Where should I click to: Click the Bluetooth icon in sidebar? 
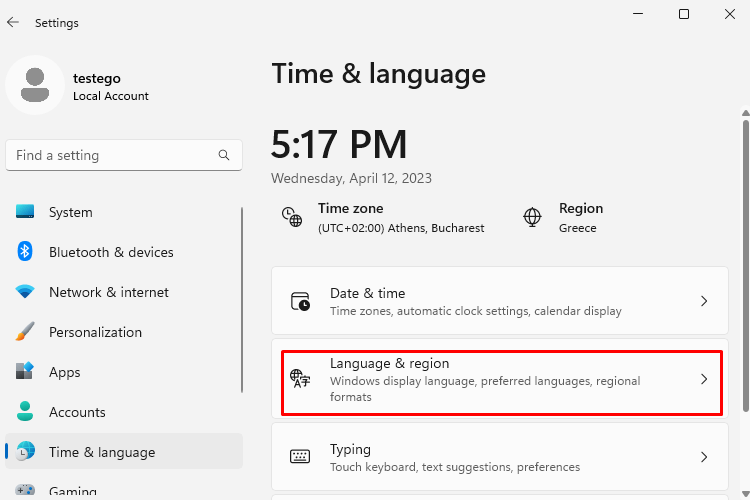click(25, 251)
